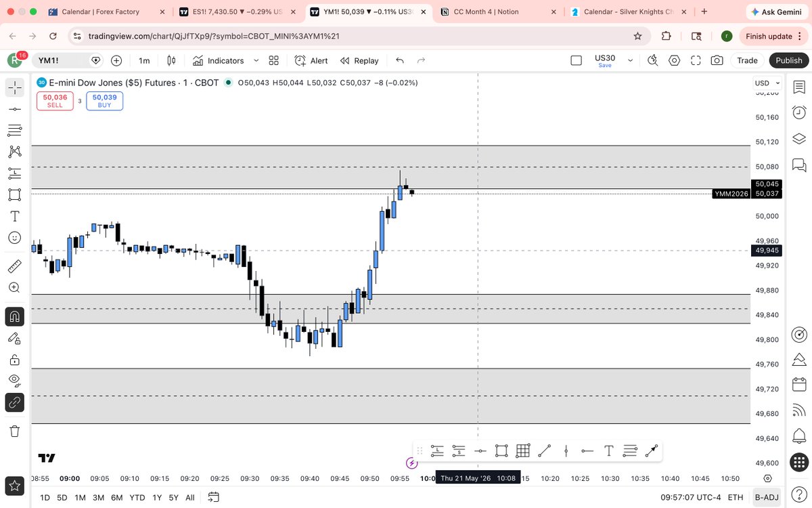Toggle stay in drawing mode pencil-lock
The width and height of the screenshot is (812, 508).
[14, 337]
